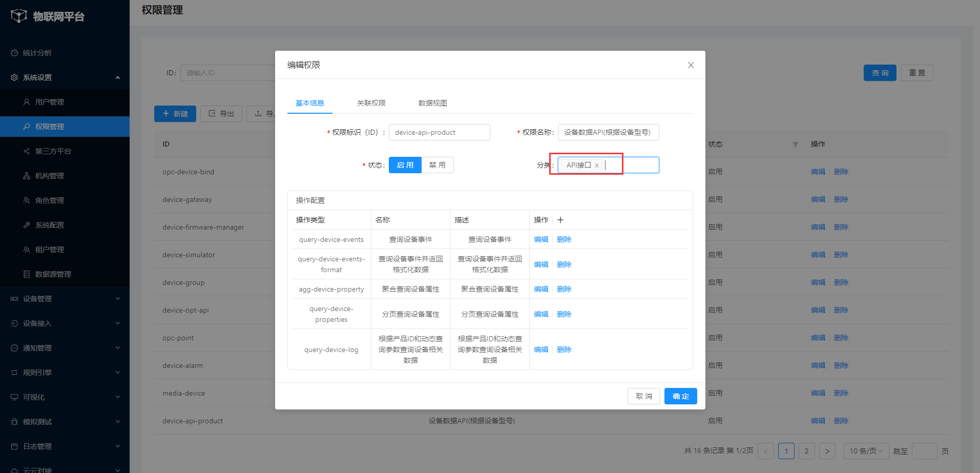Go to page 2 in pagination
980x473 pixels.
(x=807, y=451)
